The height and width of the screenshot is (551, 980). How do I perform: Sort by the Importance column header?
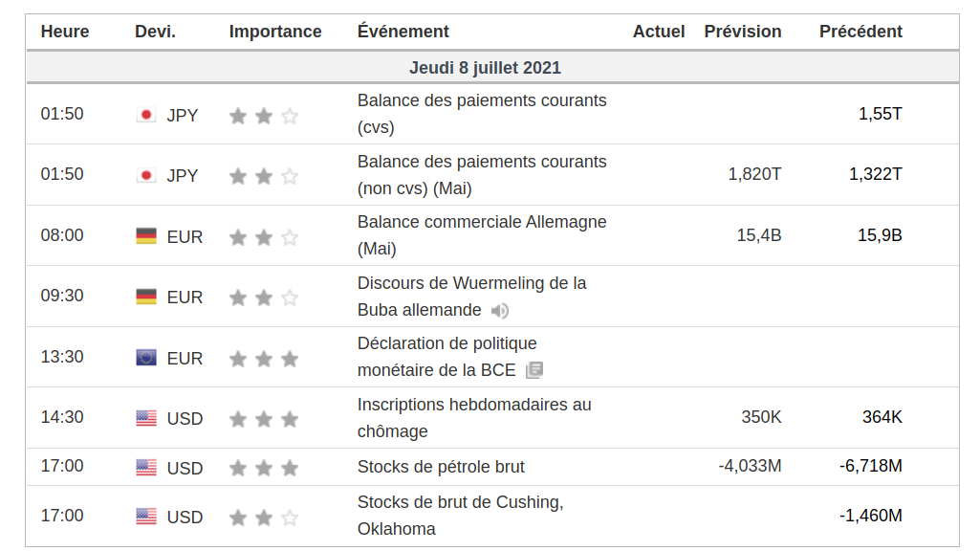point(275,32)
